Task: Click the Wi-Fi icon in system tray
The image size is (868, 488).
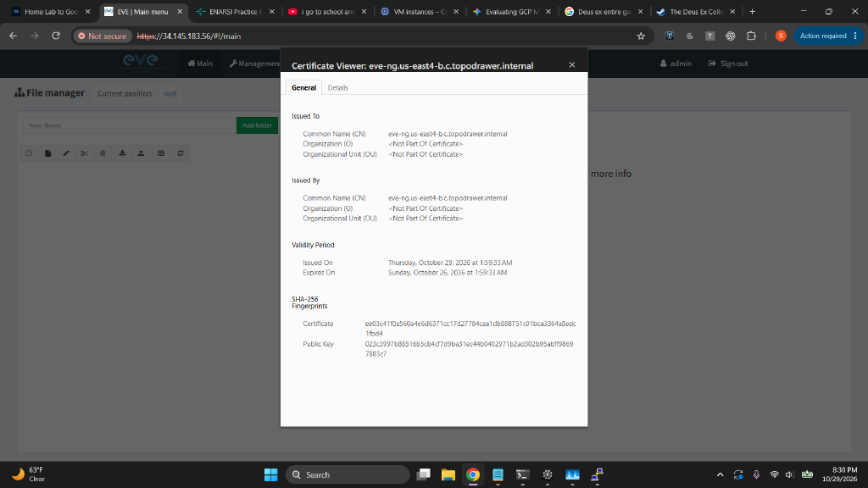Action: click(774, 474)
